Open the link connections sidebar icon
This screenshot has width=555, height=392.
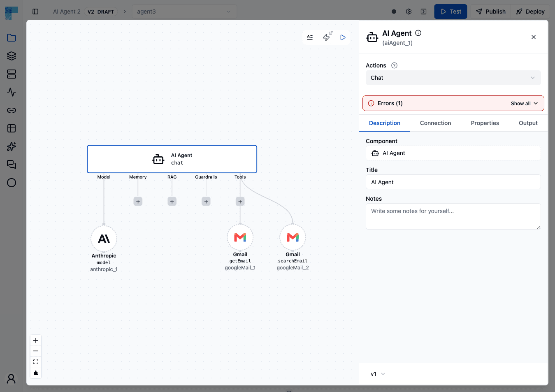[x=12, y=110]
